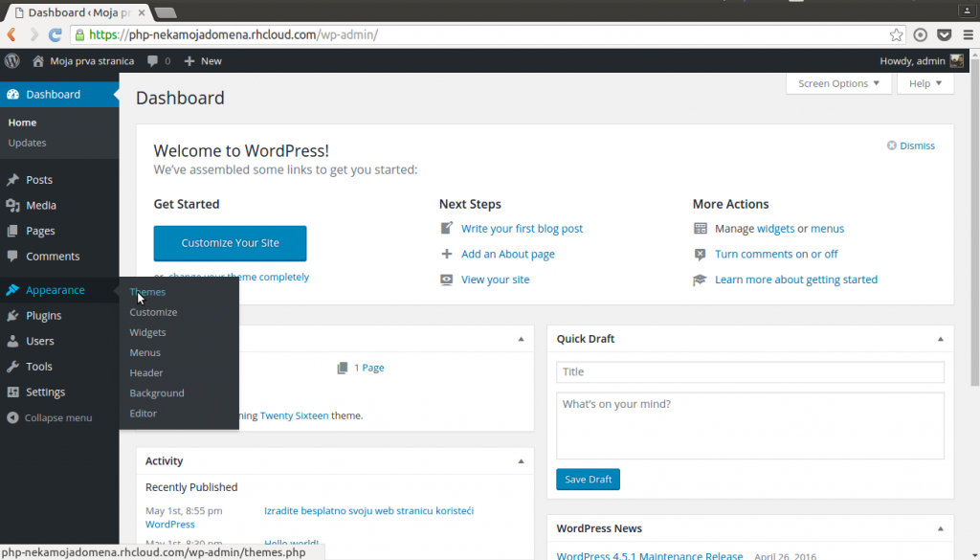Viewport: 980px width, 560px height.
Task: Click the write icon beside first blog post
Action: (446, 228)
